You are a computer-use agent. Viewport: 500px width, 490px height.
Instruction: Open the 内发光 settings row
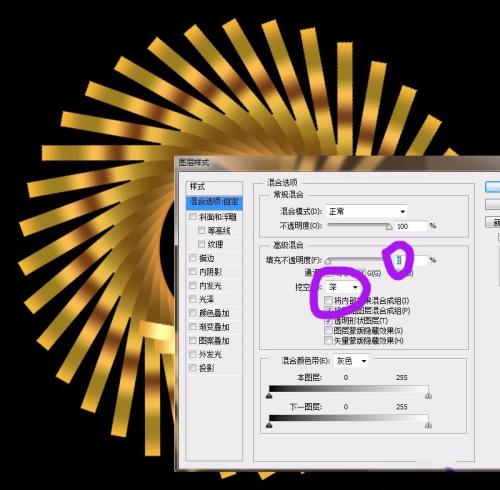pos(214,286)
